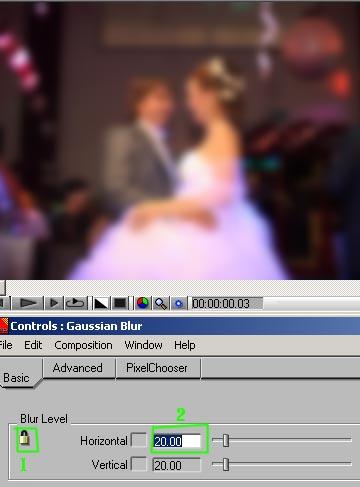Open the RGB color channels icon
The width and height of the screenshot is (360, 487).
pyautogui.click(x=143, y=303)
